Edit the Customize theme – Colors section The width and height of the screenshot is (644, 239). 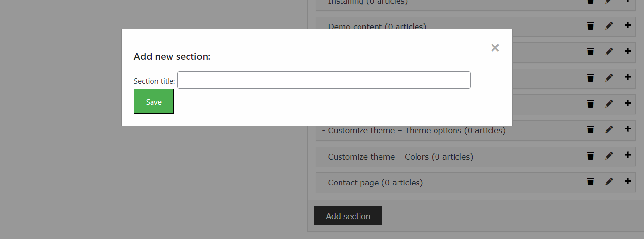[609, 156]
